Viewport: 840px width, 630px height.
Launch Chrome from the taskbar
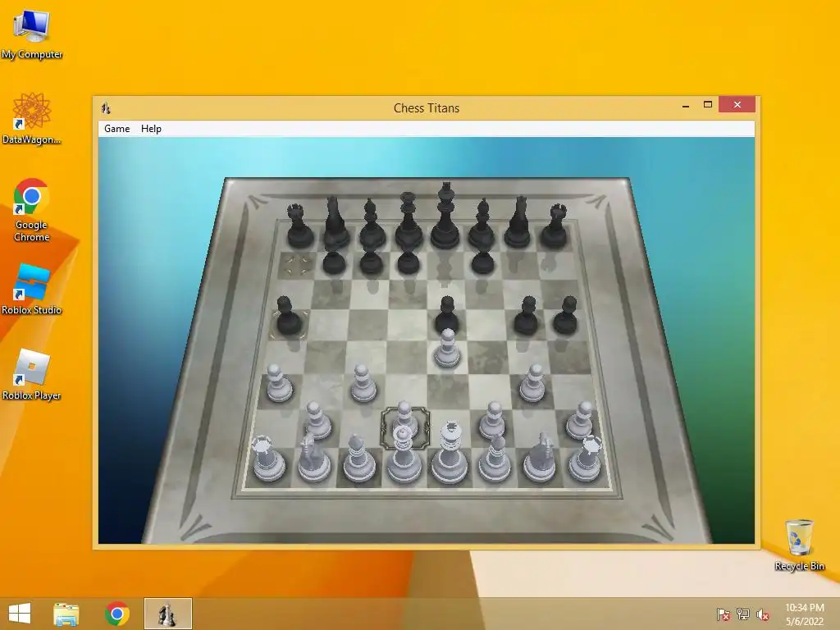click(x=116, y=614)
